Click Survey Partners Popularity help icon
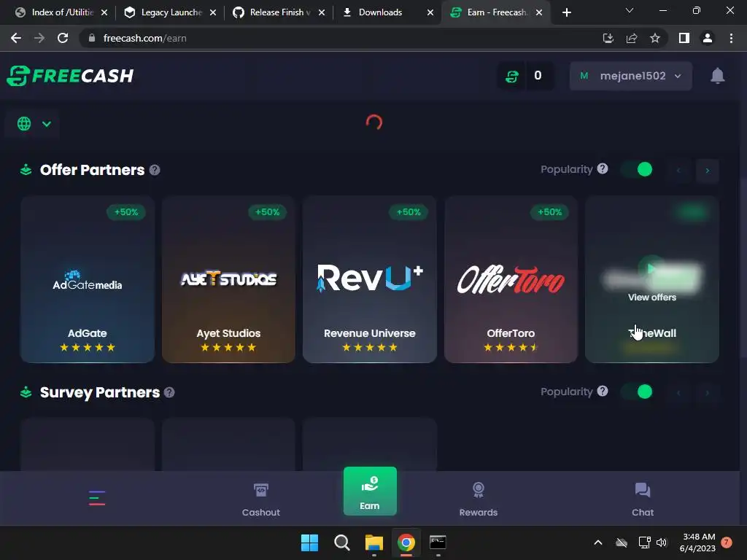The height and width of the screenshot is (560, 747). [603, 391]
